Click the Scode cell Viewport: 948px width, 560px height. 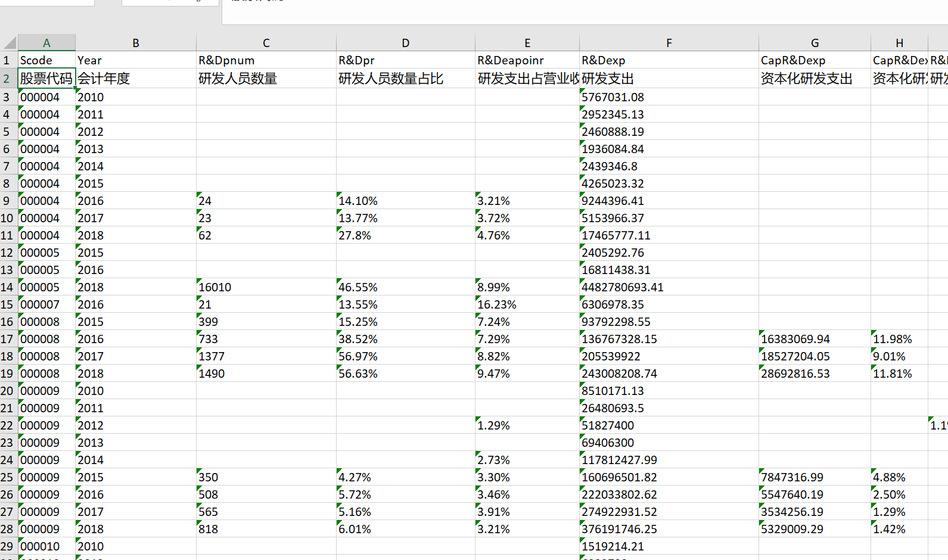coord(46,60)
